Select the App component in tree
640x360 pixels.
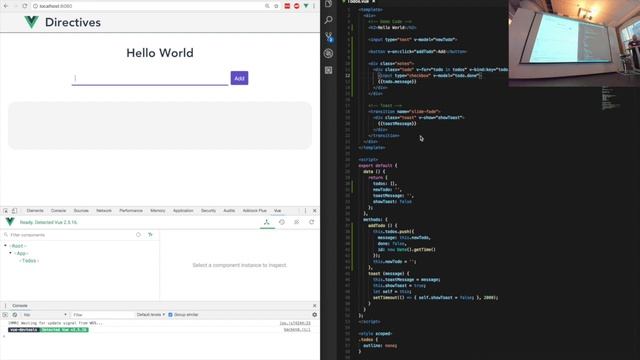pyautogui.click(x=21, y=253)
